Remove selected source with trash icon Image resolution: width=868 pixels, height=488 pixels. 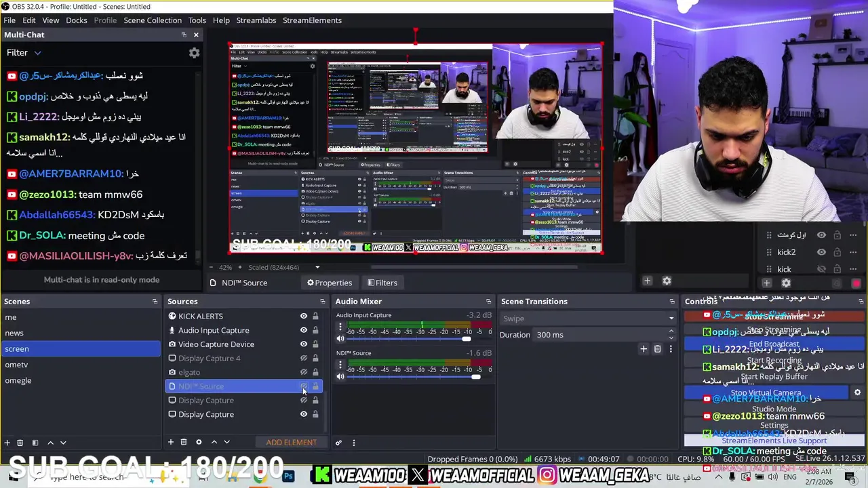point(184,442)
